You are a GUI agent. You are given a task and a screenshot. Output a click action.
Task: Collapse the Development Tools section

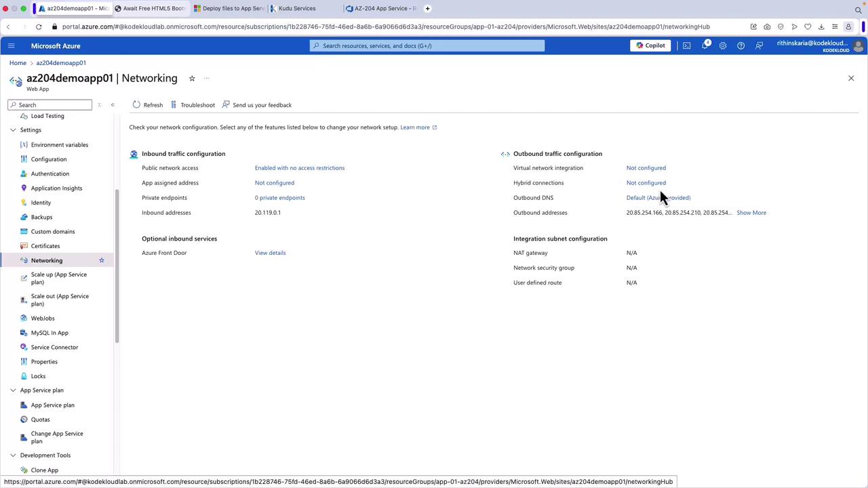point(13,455)
